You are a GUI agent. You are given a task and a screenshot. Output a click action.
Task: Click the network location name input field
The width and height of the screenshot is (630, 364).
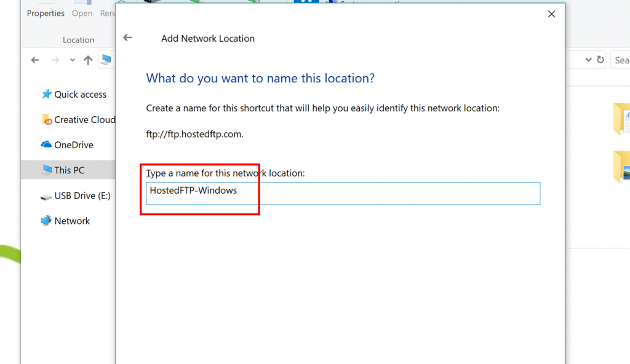[x=343, y=193]
